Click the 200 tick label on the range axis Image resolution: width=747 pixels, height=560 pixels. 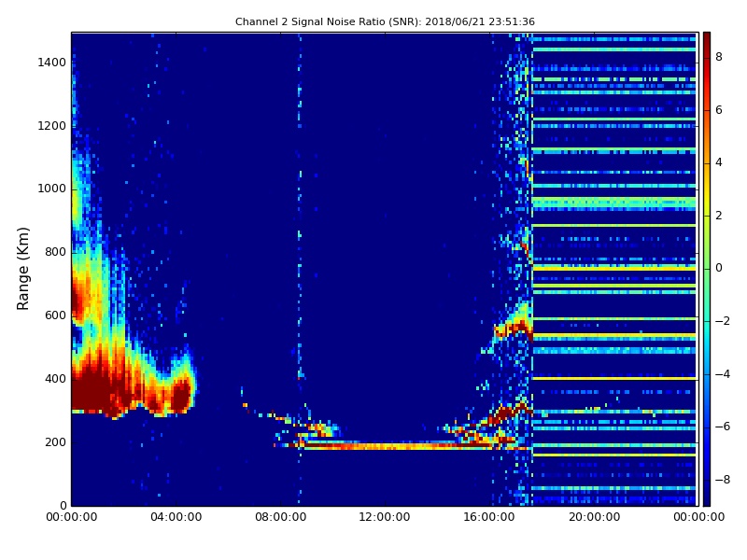pos(55,441)
